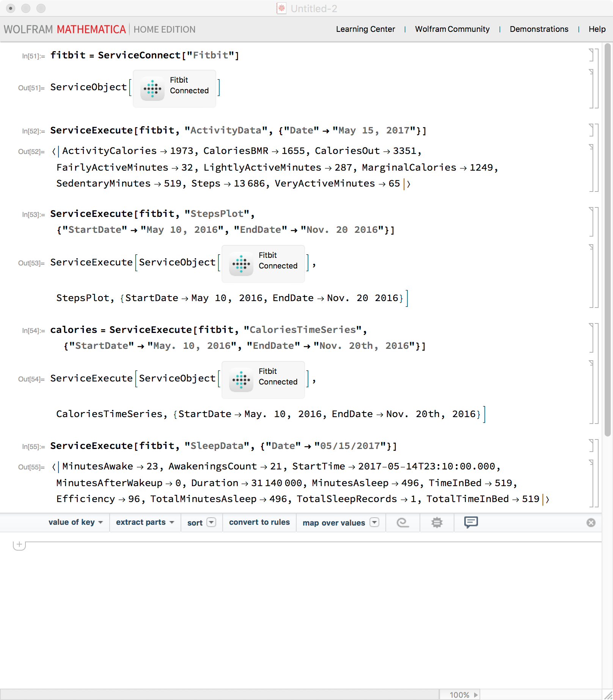This screenshot has height=700, width=613.
Task: Click the window resize grip corner
Action: coord(608,695)
